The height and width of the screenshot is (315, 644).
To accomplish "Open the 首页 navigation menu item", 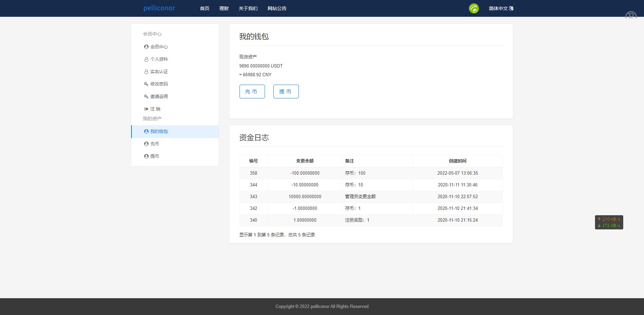I will [205, 8].
